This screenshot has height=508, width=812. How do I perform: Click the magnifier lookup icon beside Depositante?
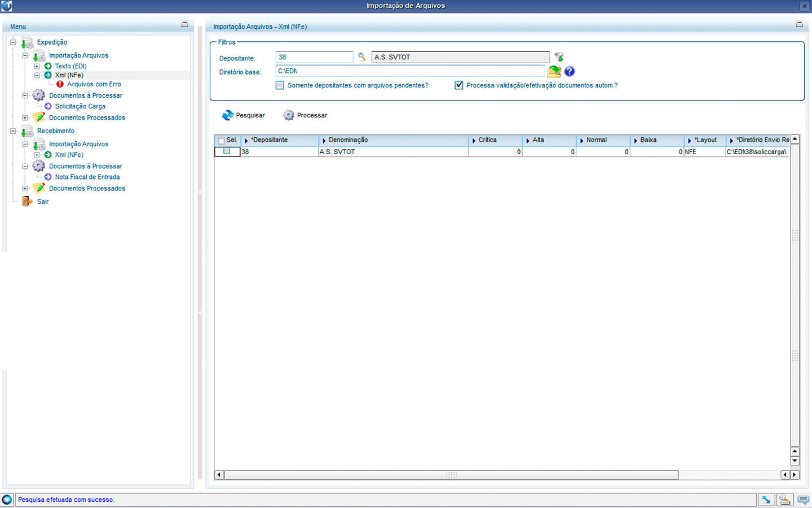361,57
